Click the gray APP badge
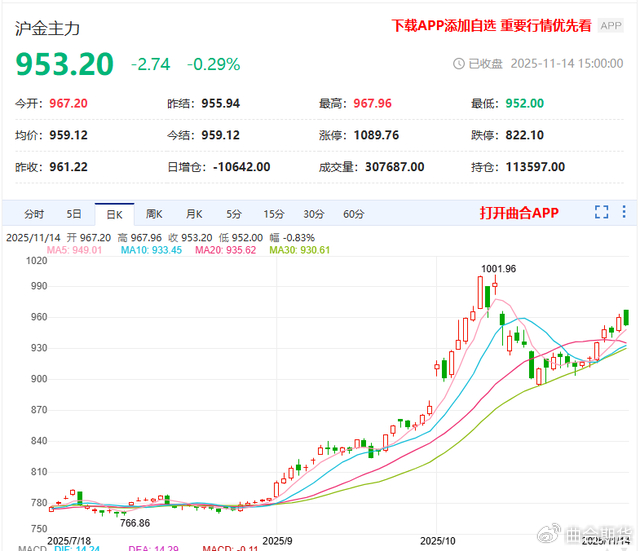Image resolution: width=640 pixels, height=551 pixels. point(611,26)
